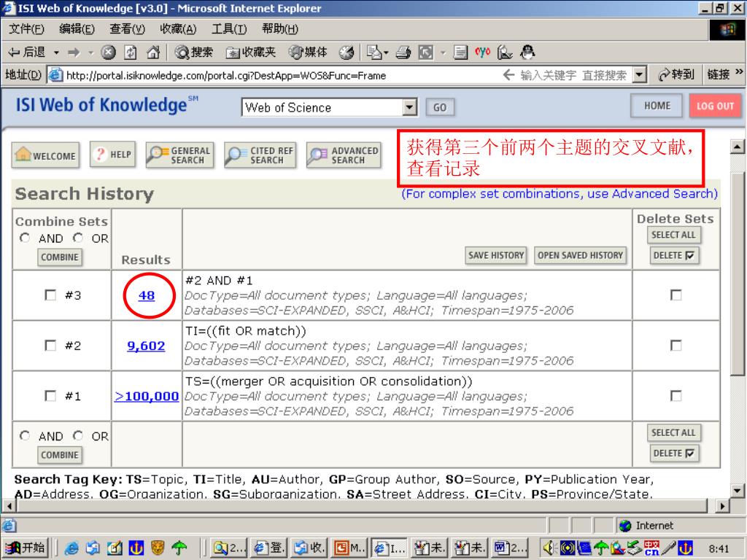Open the 搜索 search pane

193,52
